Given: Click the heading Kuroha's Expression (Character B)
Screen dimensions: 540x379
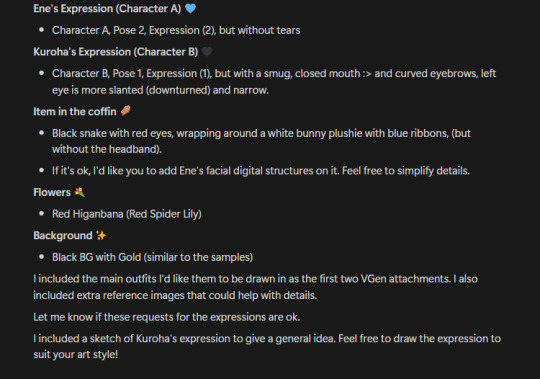Looking at the screenshot, I should 116,52.
